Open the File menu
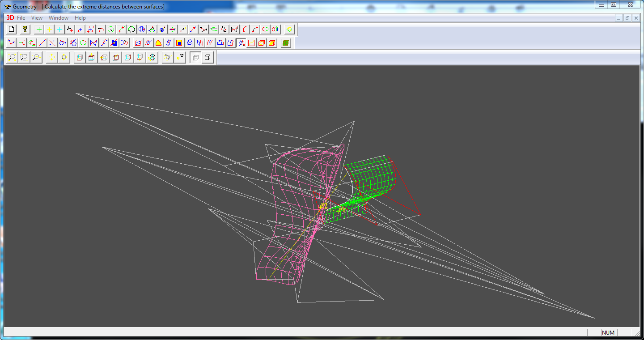The width and height of the screenshot is (644, 340). tap(21, 18)
